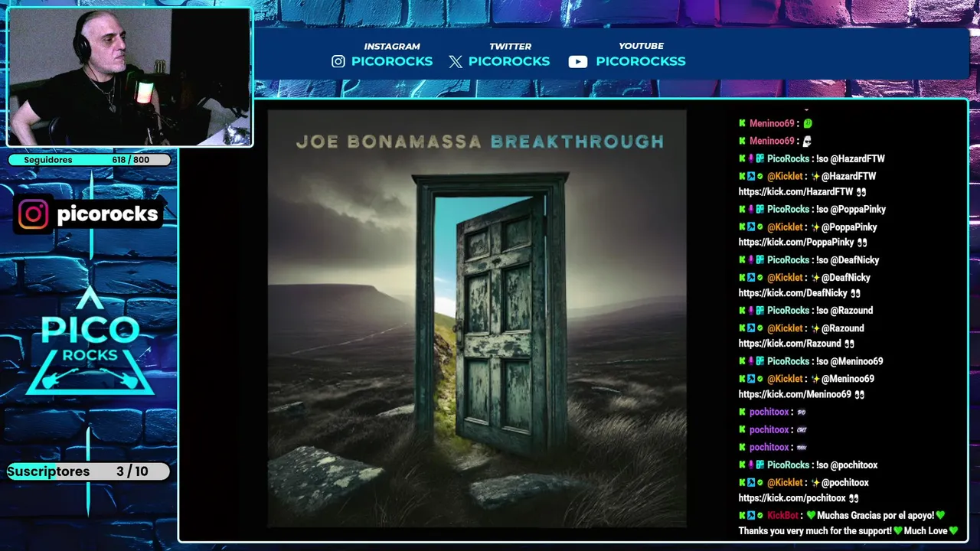Viewport: 980px width, 551px height.
Task: Click the TWITTER heading label
Action: [510, 47]
